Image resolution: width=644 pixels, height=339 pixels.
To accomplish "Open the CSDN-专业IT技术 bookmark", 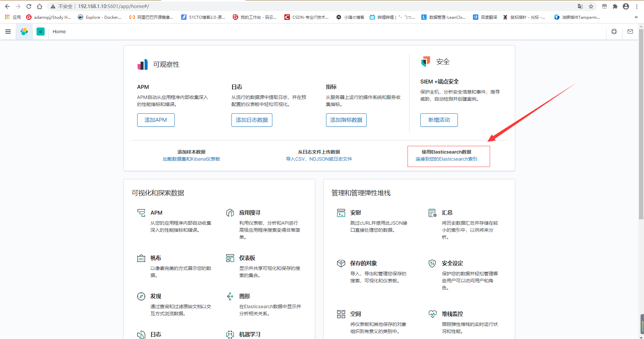I will 307,17.
